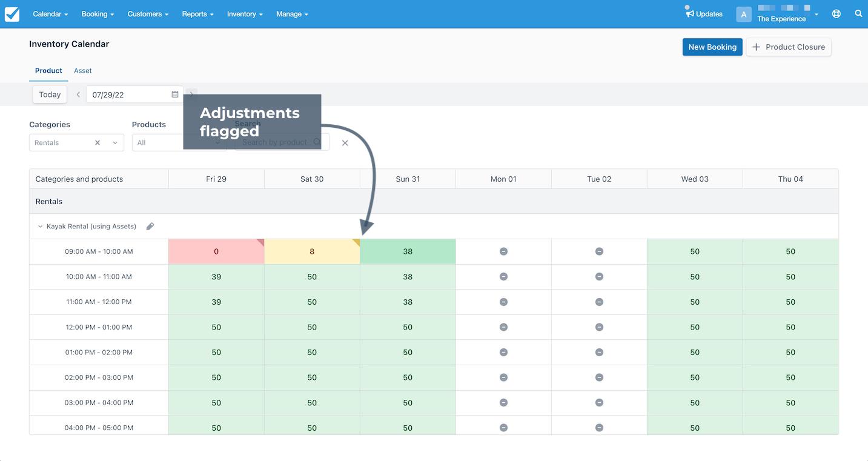Click Tue 02 unavailable icon at 09:00 AM
Viewport: 868px width, 461px height.
[599, 251]
